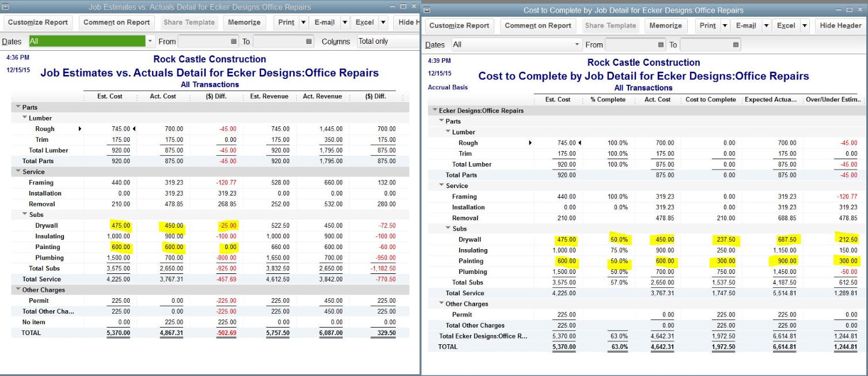Open To date calendar in Cost to Complete report
The height and width of the screenshot is (376, 868).
(x=736, y=45)
